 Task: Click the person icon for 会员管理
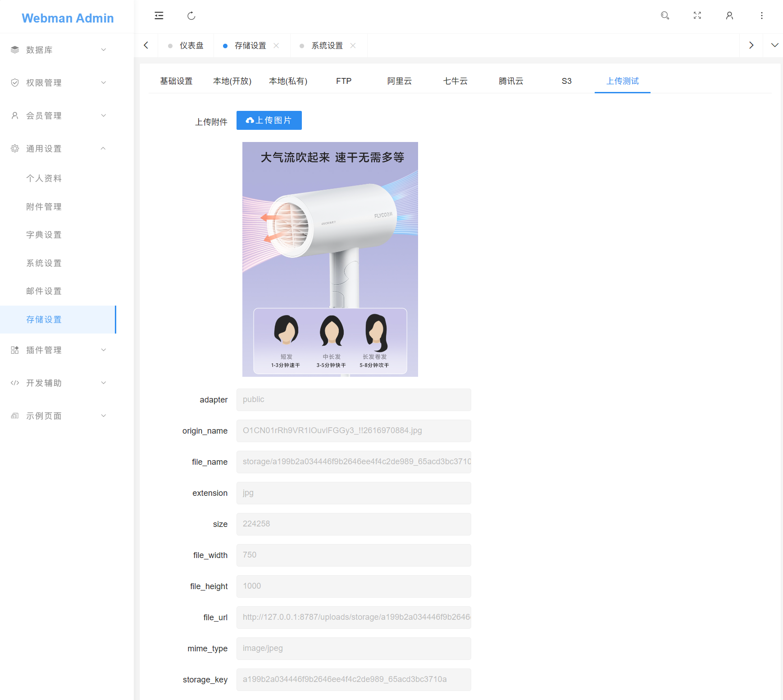(x=15, y=115)
